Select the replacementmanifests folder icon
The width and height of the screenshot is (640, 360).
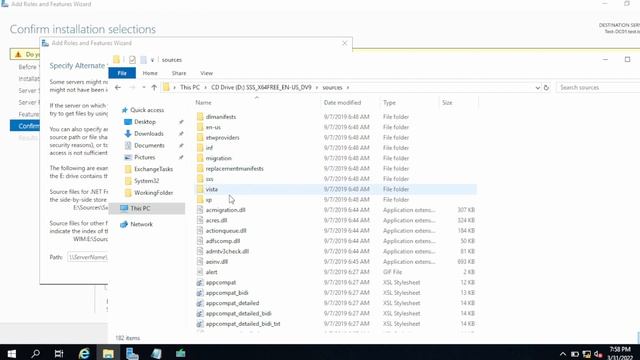(200, 169)
